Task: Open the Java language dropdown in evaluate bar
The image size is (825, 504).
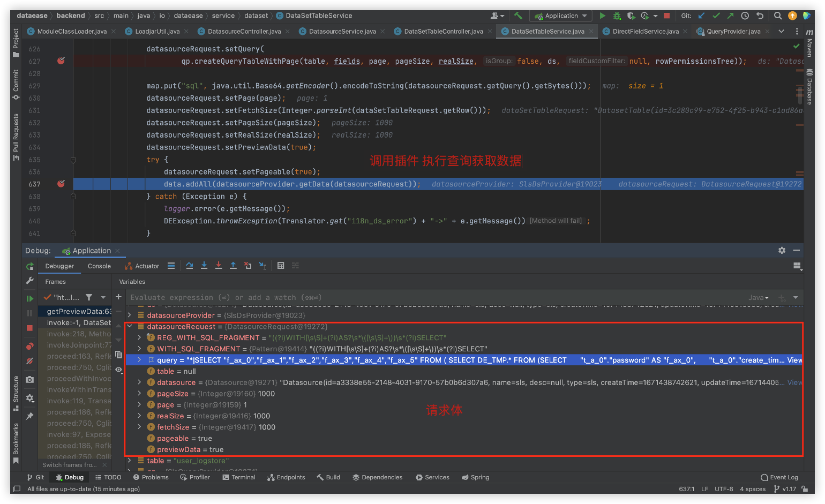Action: 759,298
